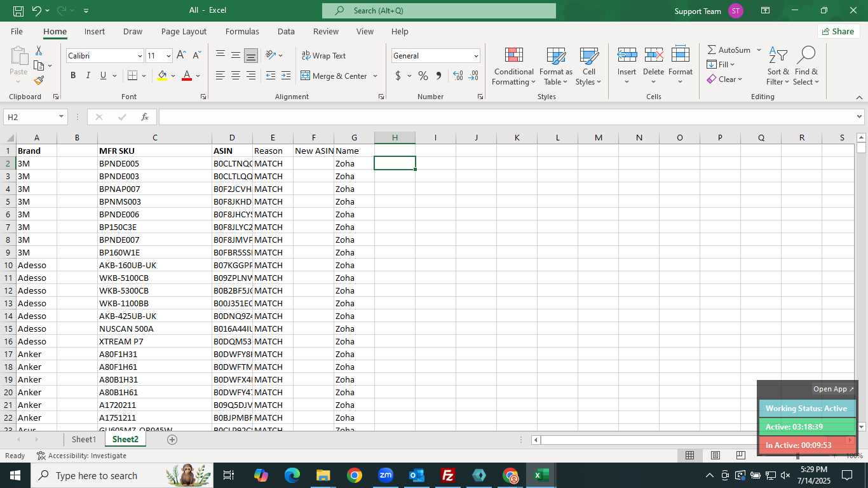Align text to the right
Screen dimensions: 868x488
251,76
